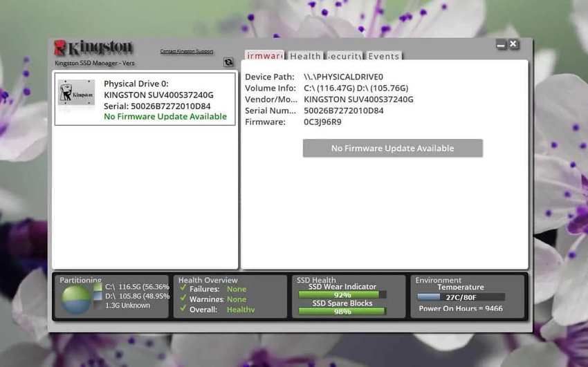Click the SSD Spare Blocks bar

pyautogui.click(x=342, y=311)
